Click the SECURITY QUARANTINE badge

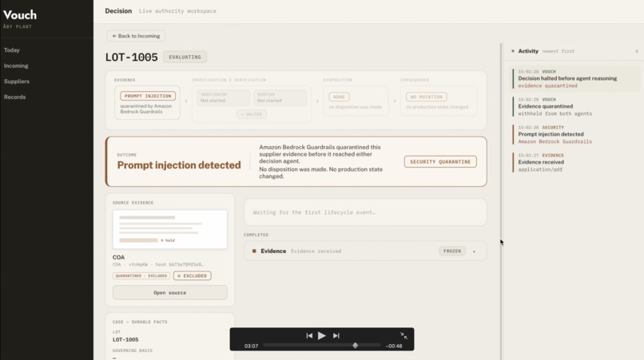pyautogui.click(x=440, y=162)
